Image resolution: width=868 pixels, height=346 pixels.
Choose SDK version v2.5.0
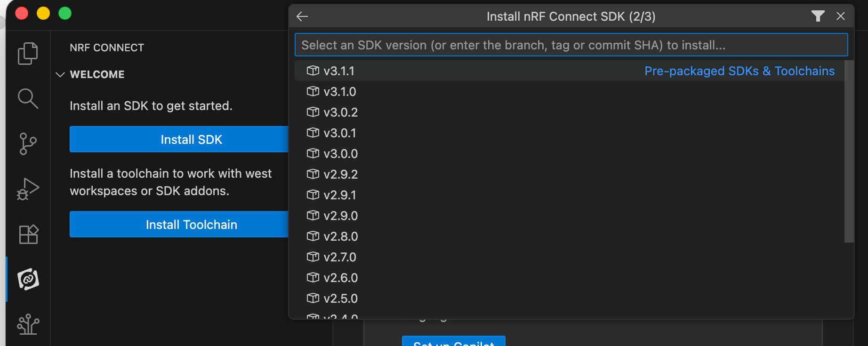[340, 299]
